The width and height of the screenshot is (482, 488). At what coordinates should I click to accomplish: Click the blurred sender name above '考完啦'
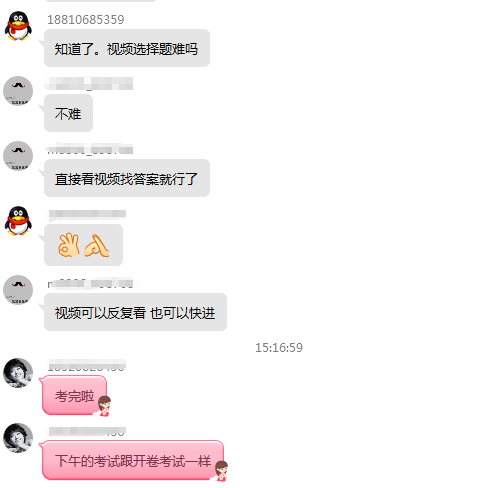point(87,365)
